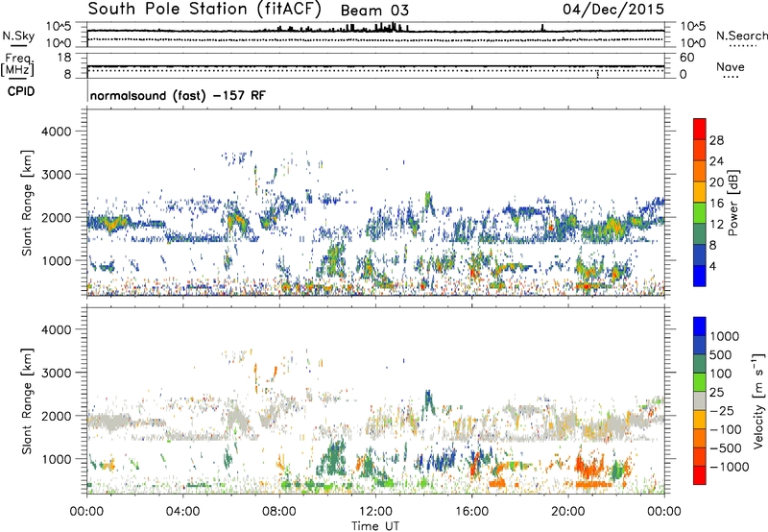Click the date 04/Dec/2015
Screen dimensions: 768x532
[x=613, y=9]
